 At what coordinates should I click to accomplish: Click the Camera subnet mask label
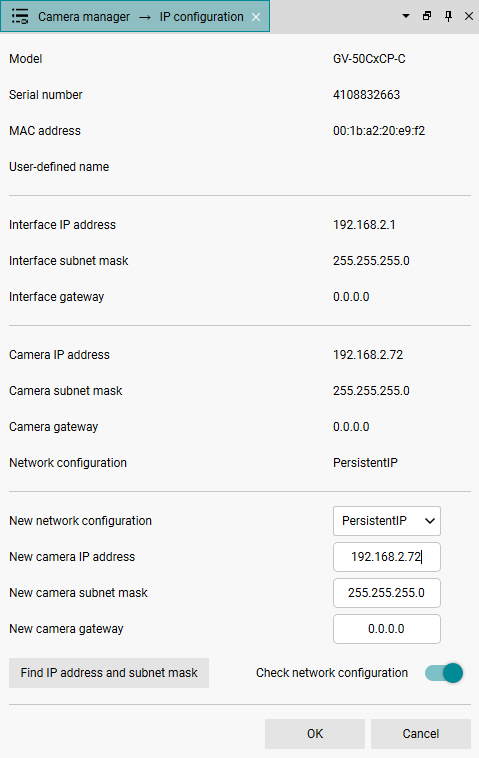coord(66,391)
